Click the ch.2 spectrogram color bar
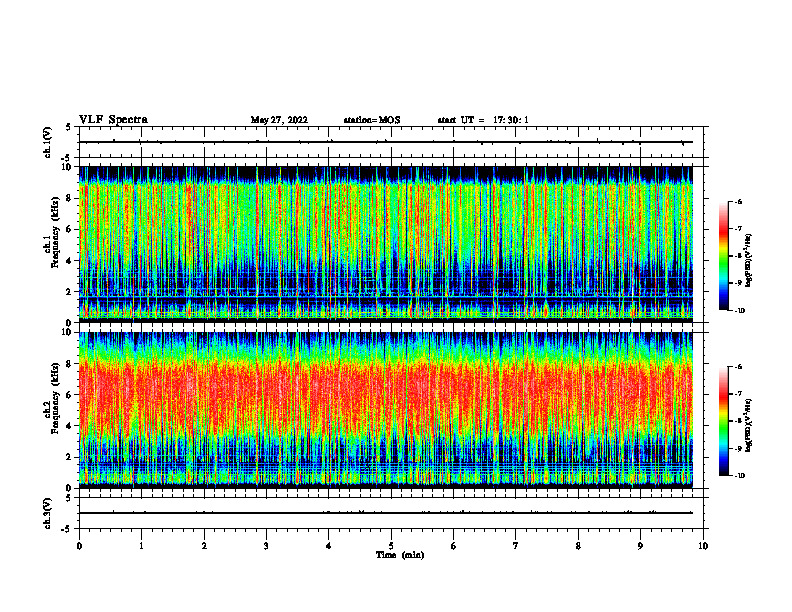 click(723, 421)
